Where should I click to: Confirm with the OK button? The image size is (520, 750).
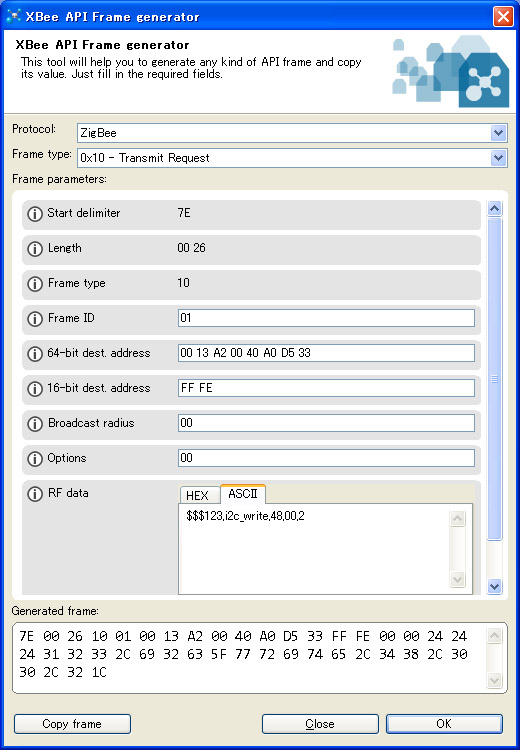point(444,724)
